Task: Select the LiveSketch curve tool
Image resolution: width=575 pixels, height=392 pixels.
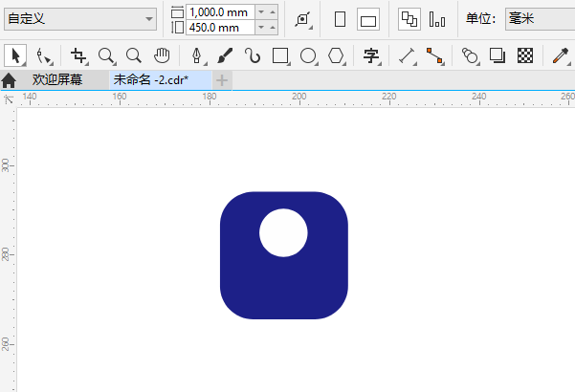Action: 253,56
